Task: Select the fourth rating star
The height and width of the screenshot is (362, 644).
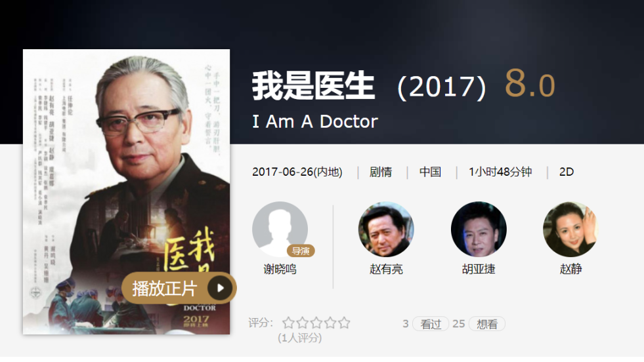Action: click(330, 323)
